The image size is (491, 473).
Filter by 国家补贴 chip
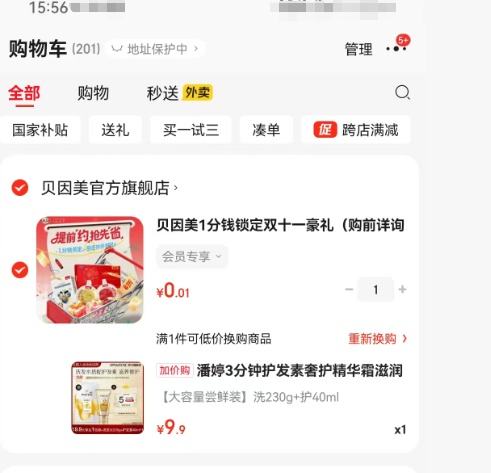pyautogui.click(x=40, y=130)
